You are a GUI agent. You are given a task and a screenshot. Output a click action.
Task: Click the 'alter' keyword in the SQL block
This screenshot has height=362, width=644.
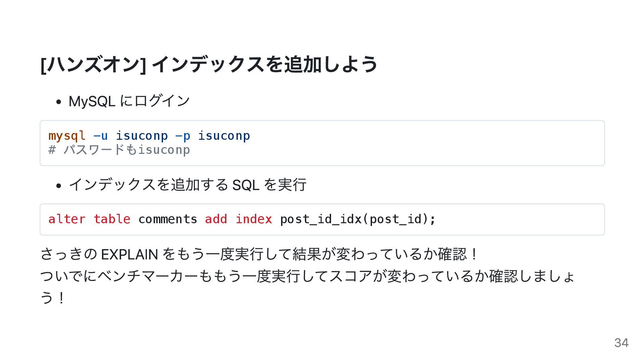[x=67, y=219]
